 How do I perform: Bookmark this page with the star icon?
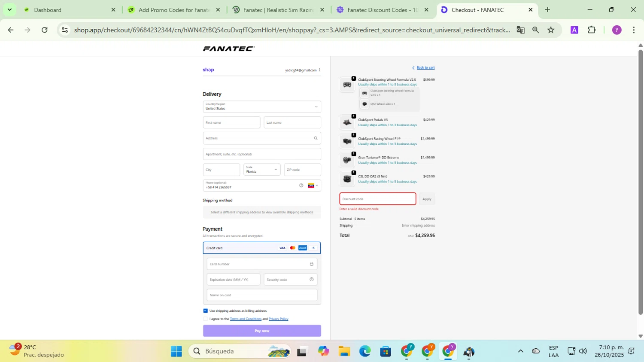551,30
